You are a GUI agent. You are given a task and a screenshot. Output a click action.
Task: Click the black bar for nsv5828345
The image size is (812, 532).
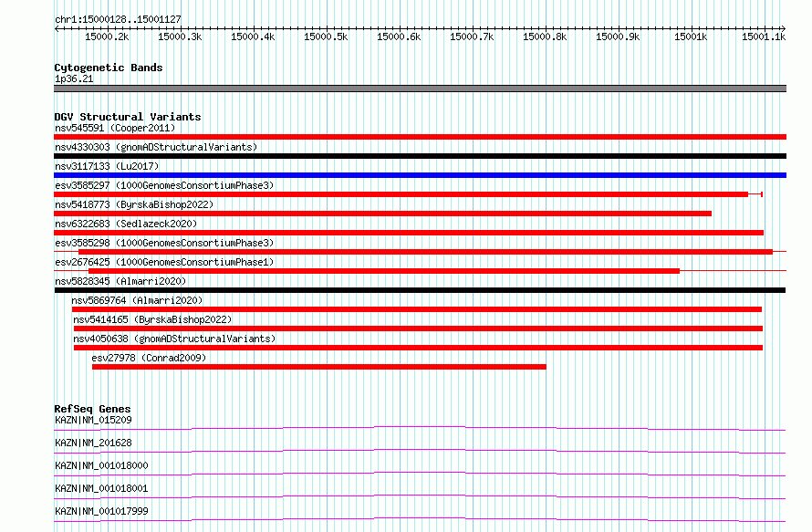420,290
